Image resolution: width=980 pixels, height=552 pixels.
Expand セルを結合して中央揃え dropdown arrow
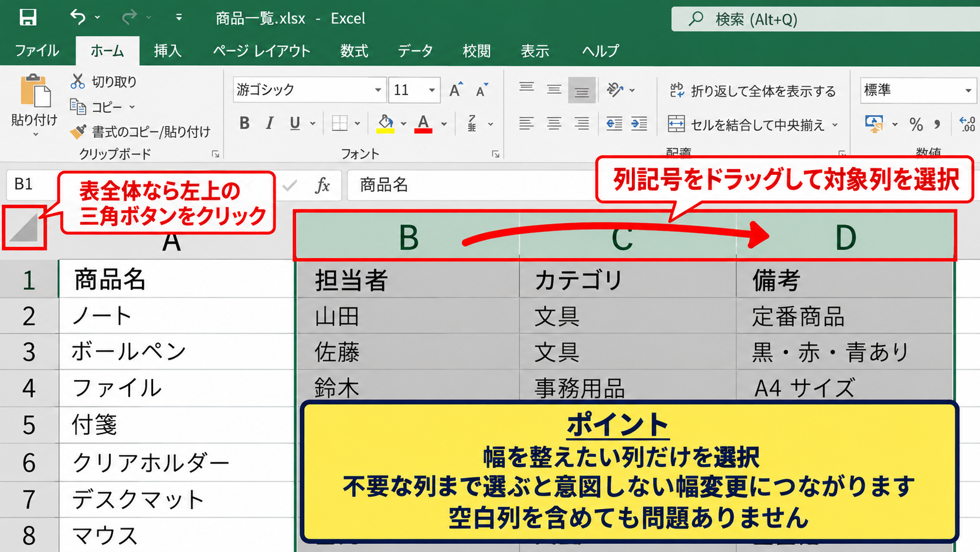(835, 125)
